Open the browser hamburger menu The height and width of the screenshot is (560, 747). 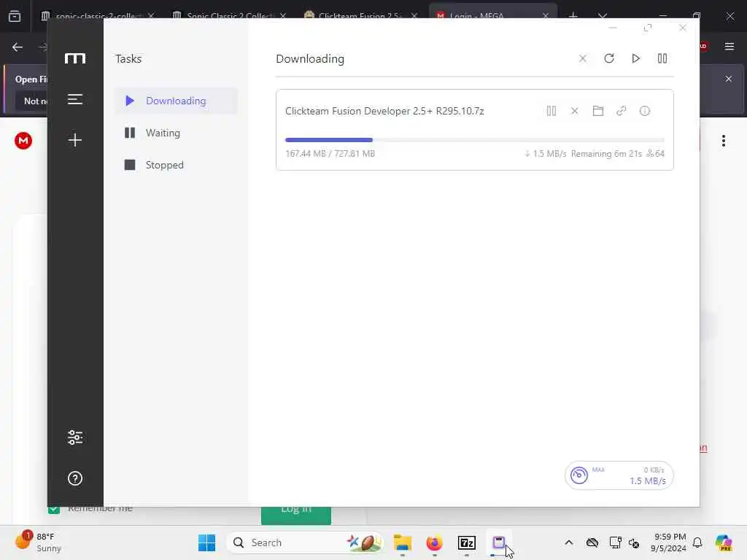tap(729, 47)
